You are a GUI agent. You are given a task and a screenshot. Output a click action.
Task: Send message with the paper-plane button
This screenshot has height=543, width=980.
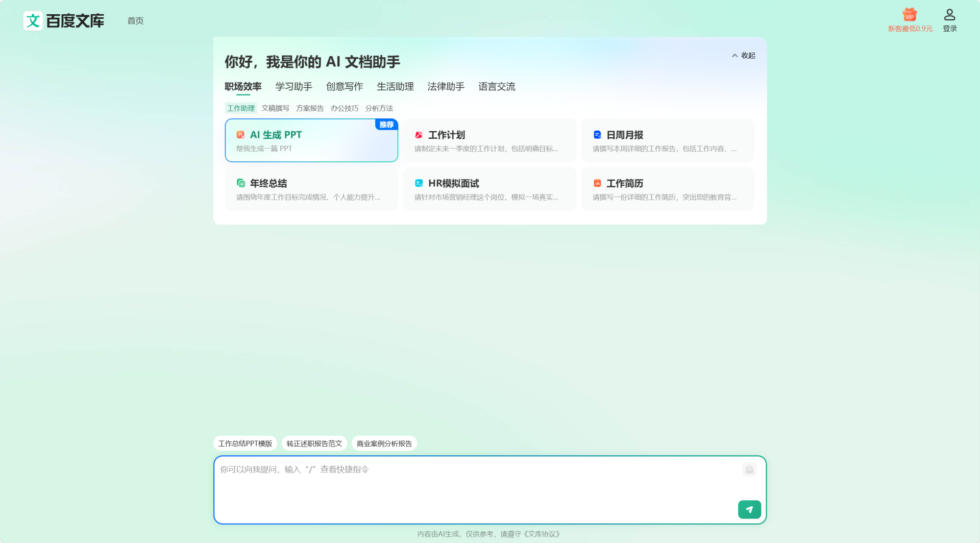coord(749,509)
